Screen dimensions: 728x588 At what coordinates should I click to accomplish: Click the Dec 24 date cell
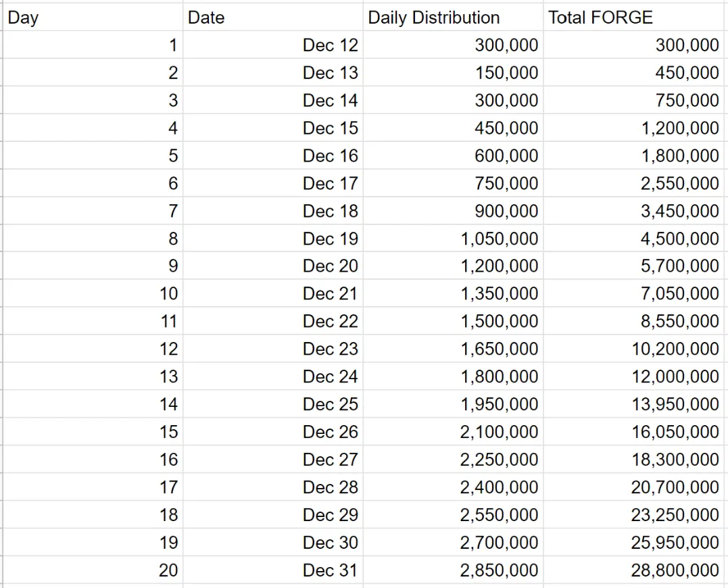273,376
